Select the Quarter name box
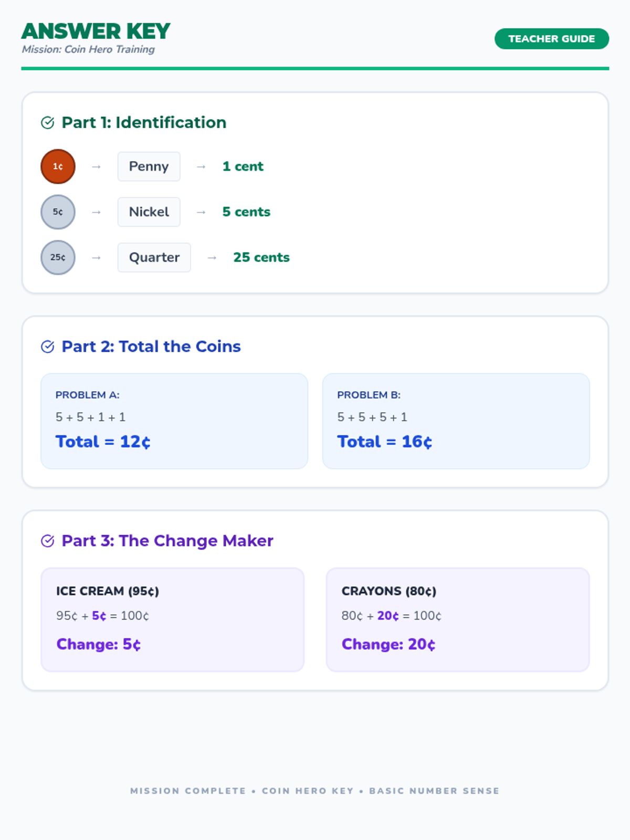This screenshot has width=630, height=840. (154, 257)
